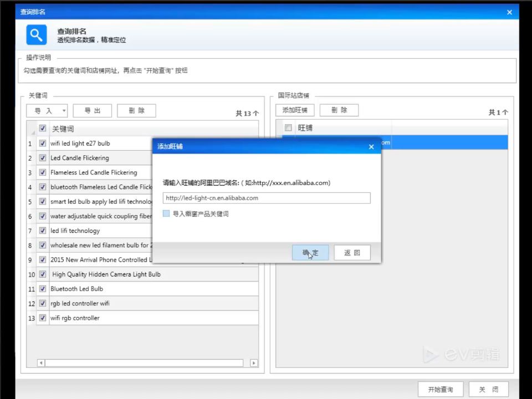The width and height of the screenshot is (532, 399).
Task: Click the 返回 button in the dialog
Action: [352, 253]
